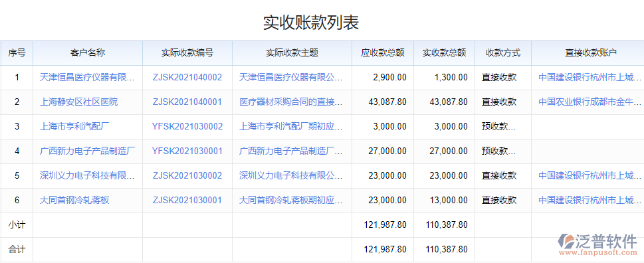Open customer link 上海市亨利汽配厂

click(x=74, y=126)
